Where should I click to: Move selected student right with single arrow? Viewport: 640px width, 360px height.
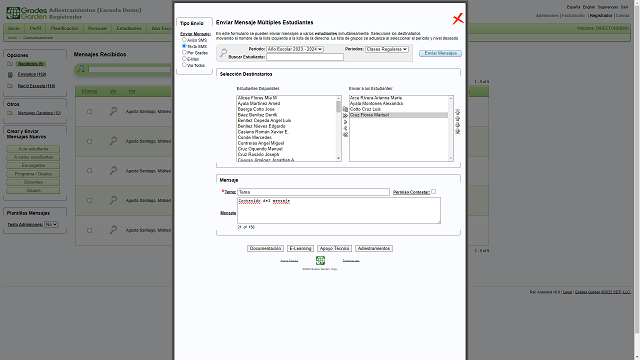(345, 122)
